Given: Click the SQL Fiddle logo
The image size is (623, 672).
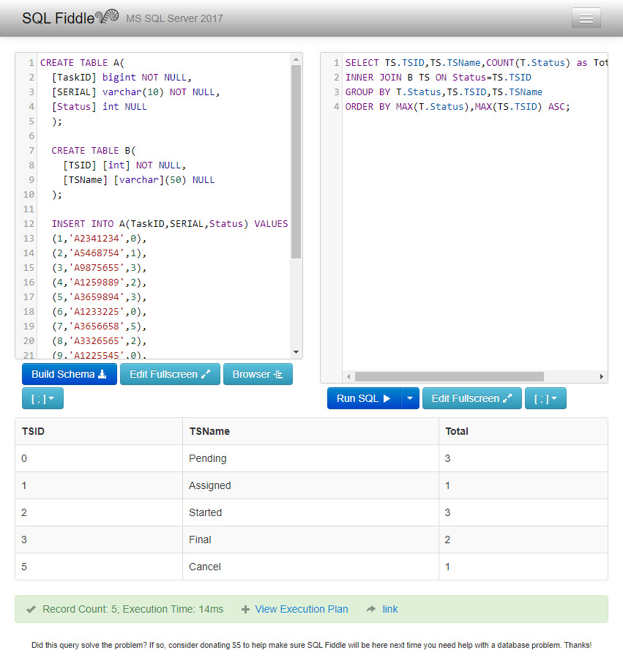Looking at the screenshot, I should point(70,18).
